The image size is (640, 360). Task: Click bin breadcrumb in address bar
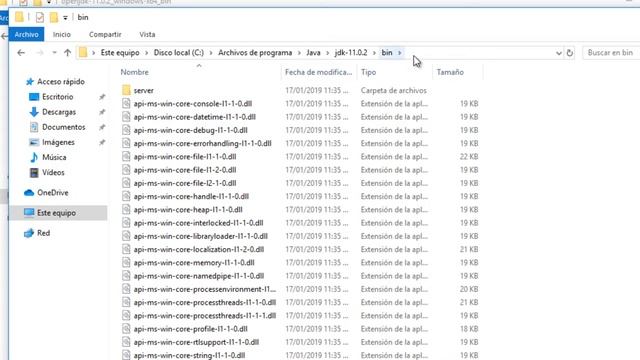[387, 53]
